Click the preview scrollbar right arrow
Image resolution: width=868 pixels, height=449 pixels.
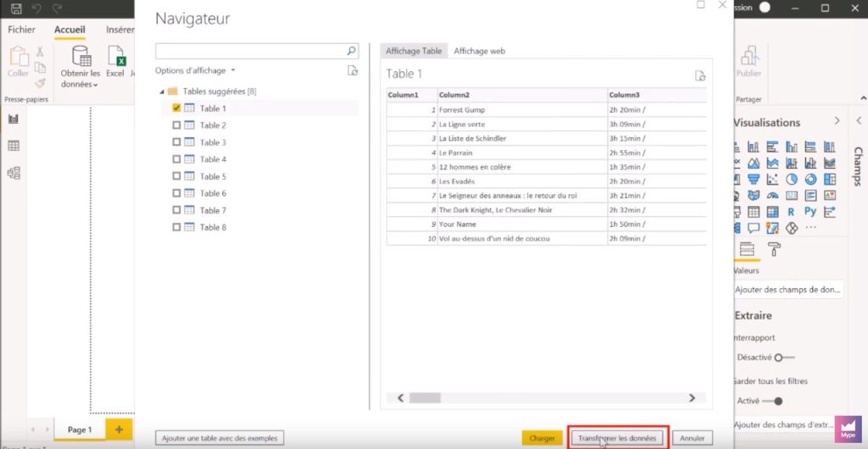point(692,397)
